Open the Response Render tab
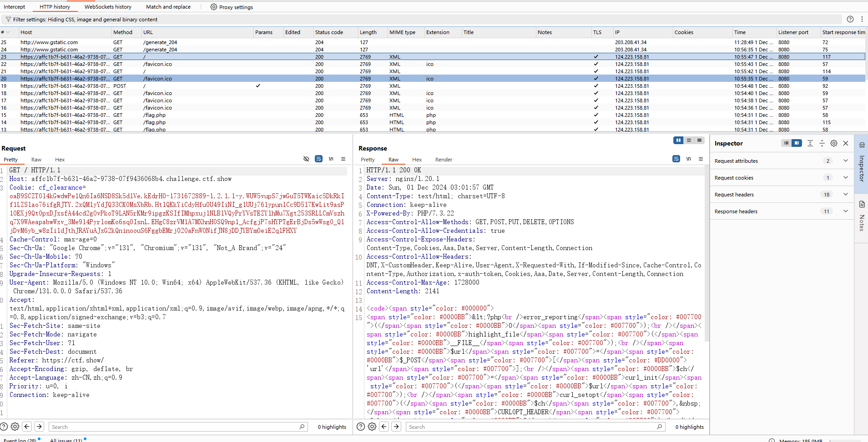The image size is (868, 442). pyautogui.click(x=444, y=160)
